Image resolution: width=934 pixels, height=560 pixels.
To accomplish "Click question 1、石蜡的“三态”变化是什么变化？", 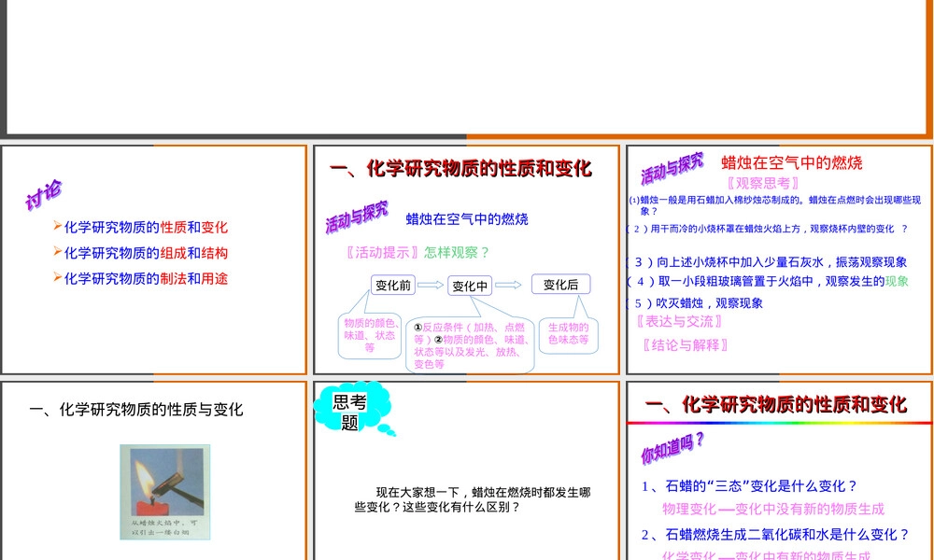I will pos(750,486).
